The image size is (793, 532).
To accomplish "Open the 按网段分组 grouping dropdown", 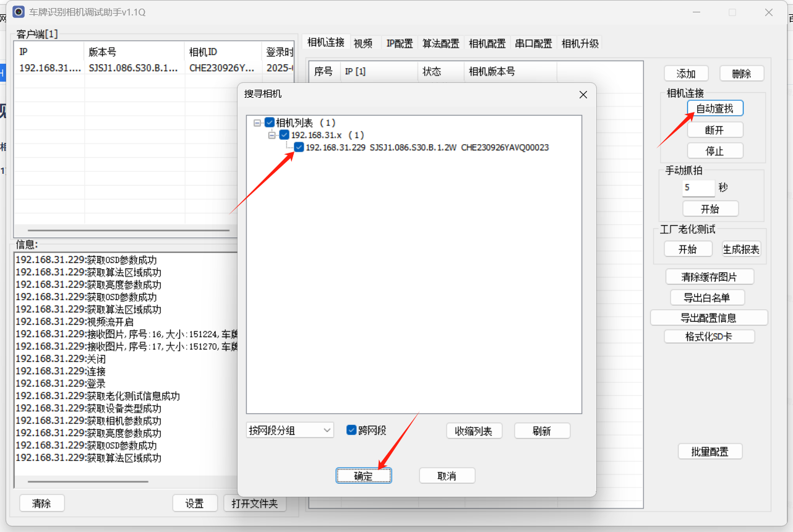I will click(x=290, y=430).
